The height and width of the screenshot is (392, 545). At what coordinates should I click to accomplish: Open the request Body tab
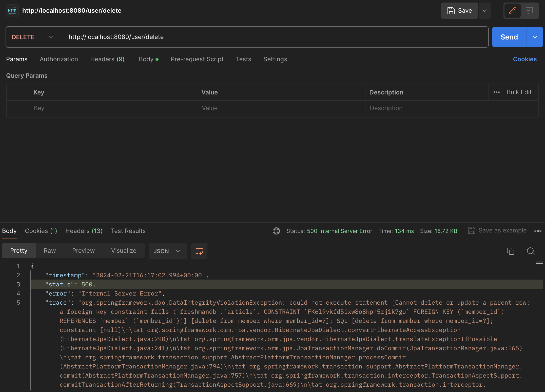pos(149,59)
